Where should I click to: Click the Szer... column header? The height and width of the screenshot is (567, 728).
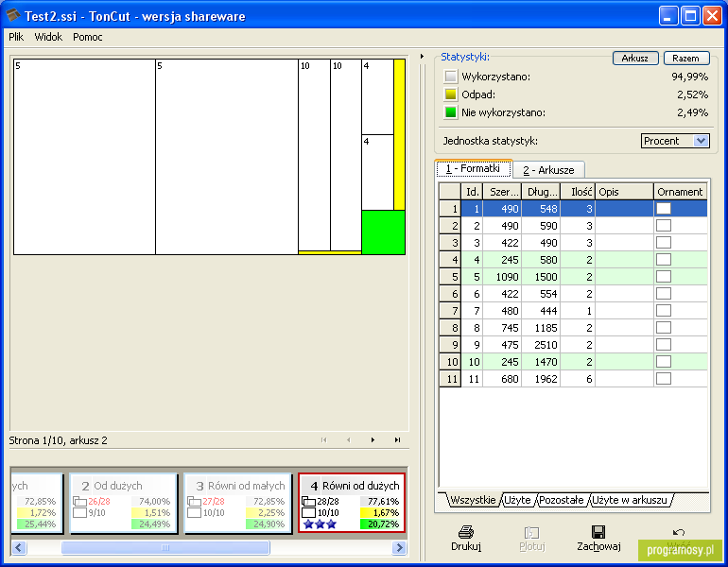[x=502, y=192]
